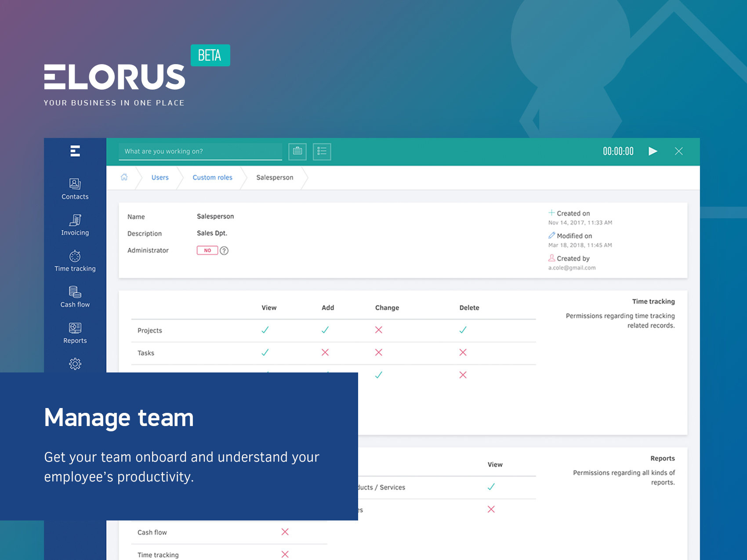Toggle Tasks View permission
The height and width of the screenshot is (560, 747).
pos(265,352)
